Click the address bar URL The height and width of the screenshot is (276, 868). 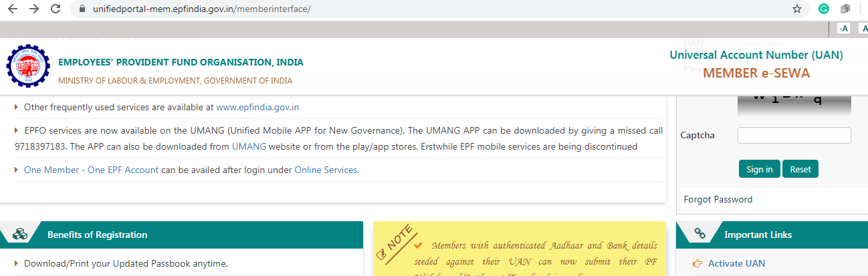[x=201, y=9]
